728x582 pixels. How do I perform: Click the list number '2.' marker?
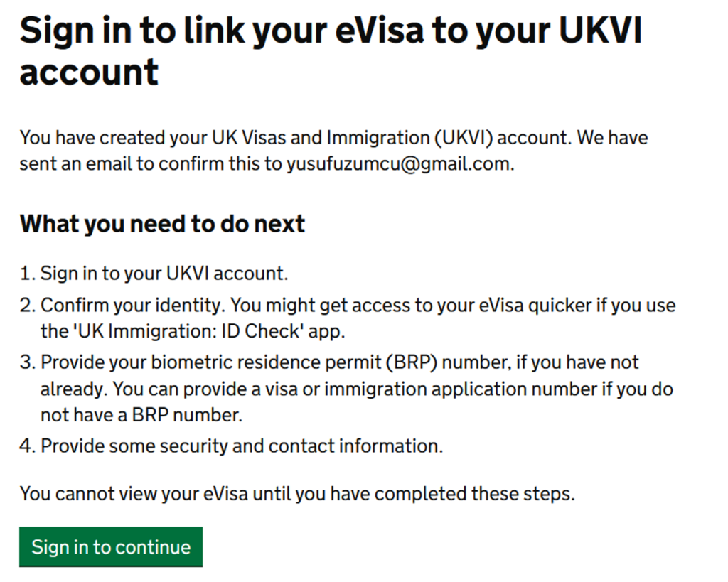(28, 306)
